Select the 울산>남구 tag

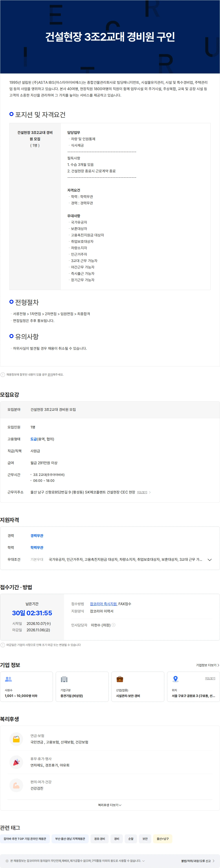163,838
